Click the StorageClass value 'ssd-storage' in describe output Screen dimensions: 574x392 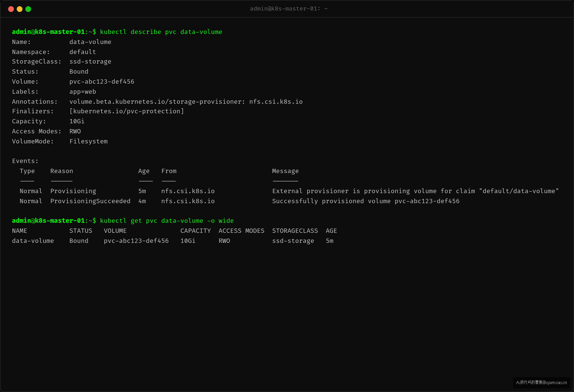(x=90, y=61)
